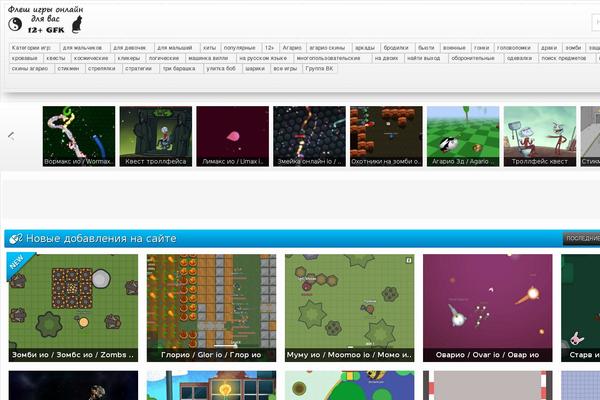Open the Лимакс ио game thumbnail
Screen dimensions: 600x400
click(232, 136)
